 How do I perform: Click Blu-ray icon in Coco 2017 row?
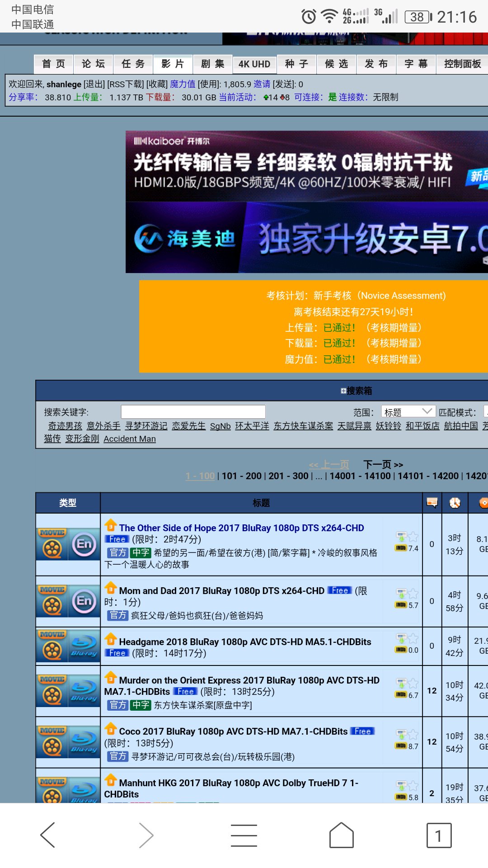coord(84,742)
